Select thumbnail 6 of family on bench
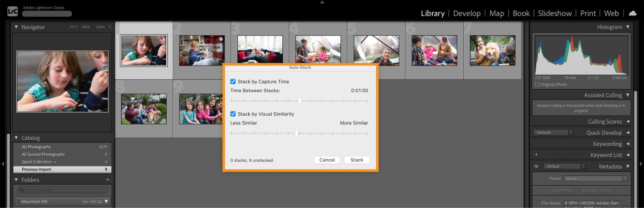The width and height of the screenshot is (644, 208). click(434, 50)
